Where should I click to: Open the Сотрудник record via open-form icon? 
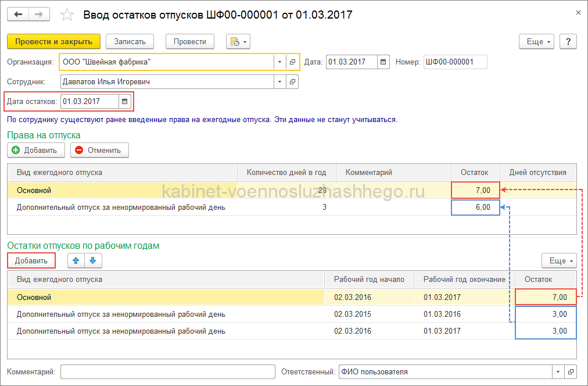pos(292,83)
